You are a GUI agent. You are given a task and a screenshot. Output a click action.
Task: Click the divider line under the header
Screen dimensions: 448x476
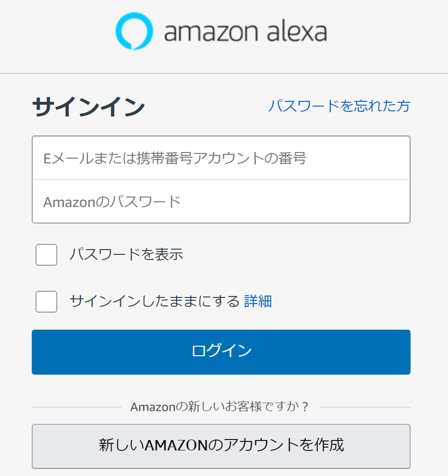click(224, 73)
